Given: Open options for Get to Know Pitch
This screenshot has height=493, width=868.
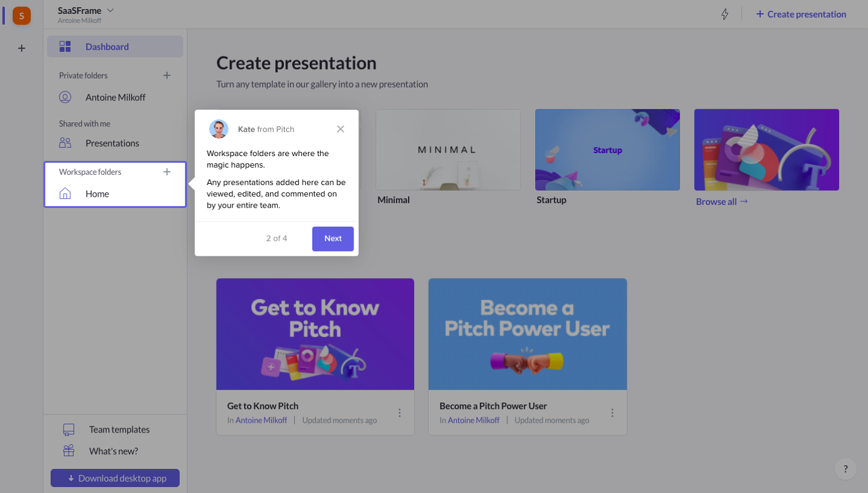Looking at the screenshot, I should pyautogui.click(x=399, y=413).
